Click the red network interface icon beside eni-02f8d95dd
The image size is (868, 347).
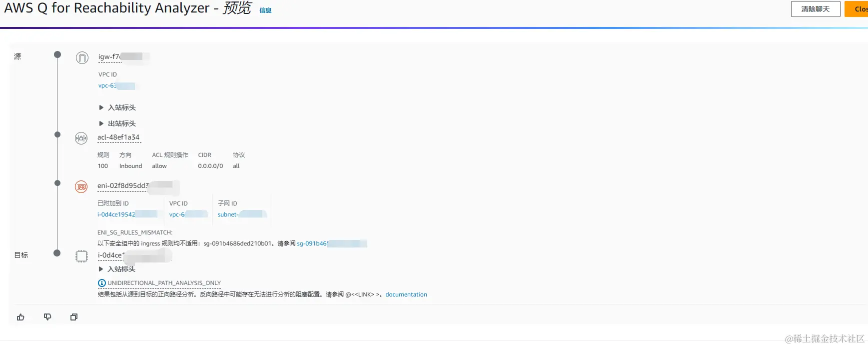[81, 186]
